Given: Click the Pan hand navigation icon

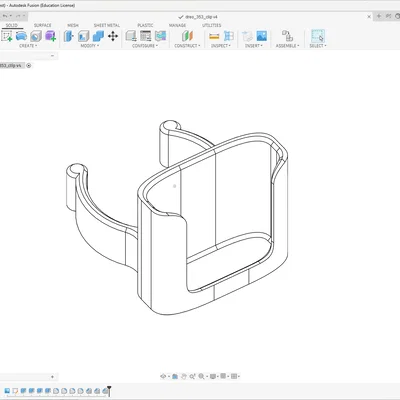Looking at the screenshot, I should click(x=184, y=376).
